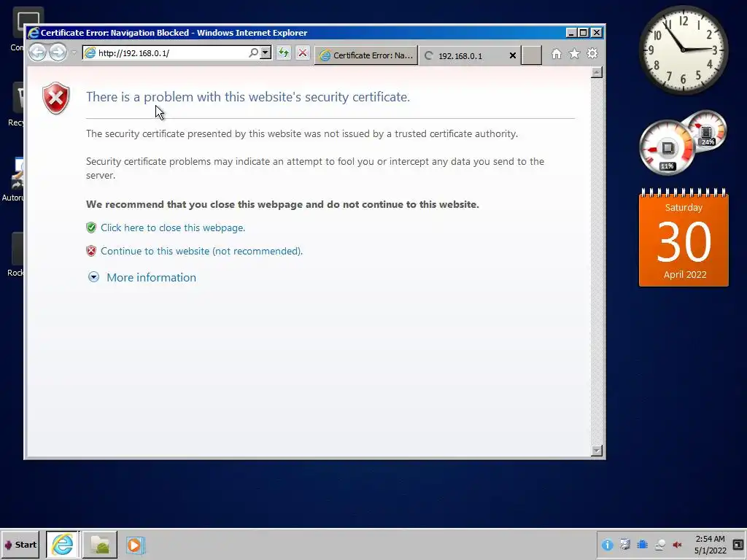The height and width of the screenshot is (560, 747).
Task: Click the red shield icon beside Continue link
Action: 91,251
